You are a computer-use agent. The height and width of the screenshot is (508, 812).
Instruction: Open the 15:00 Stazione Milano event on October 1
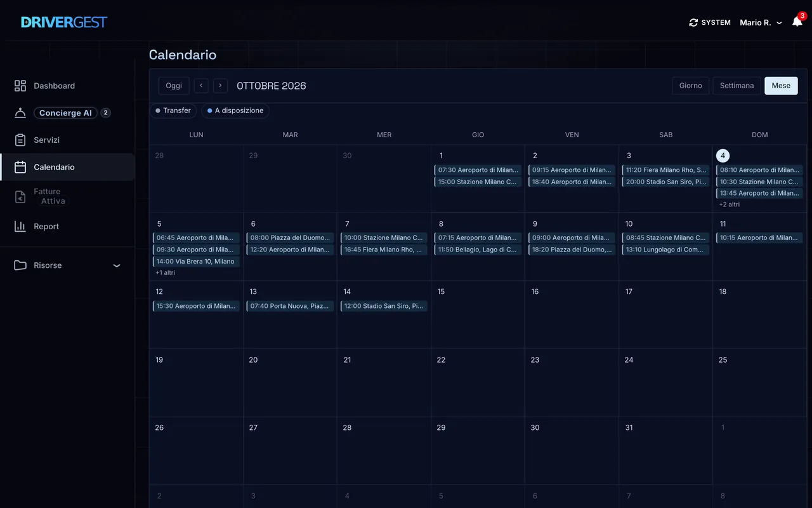(478, 182)
